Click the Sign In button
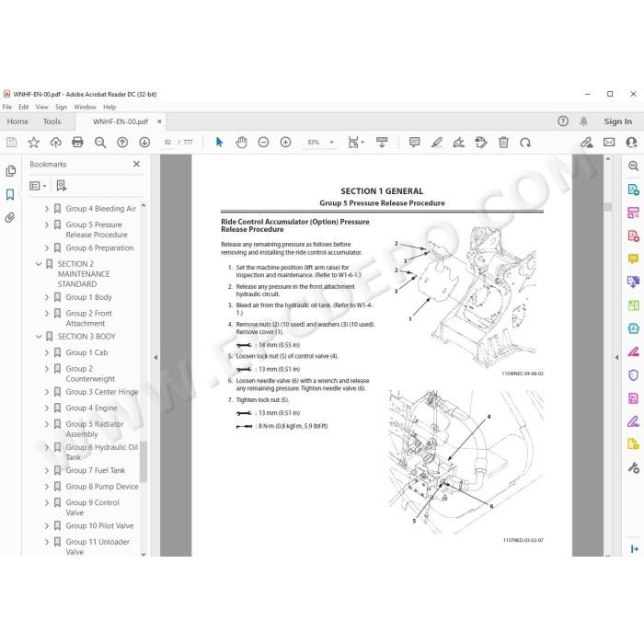This screenshot has height=644, width=644. coord(617,121)
